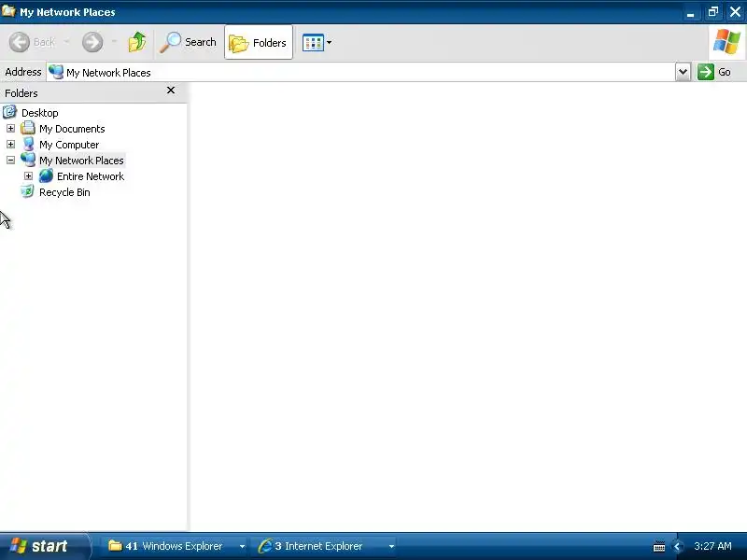Click the My Documents folder icon
The image size is (747, 560).
pyautogui.click(x=28, y=128)
